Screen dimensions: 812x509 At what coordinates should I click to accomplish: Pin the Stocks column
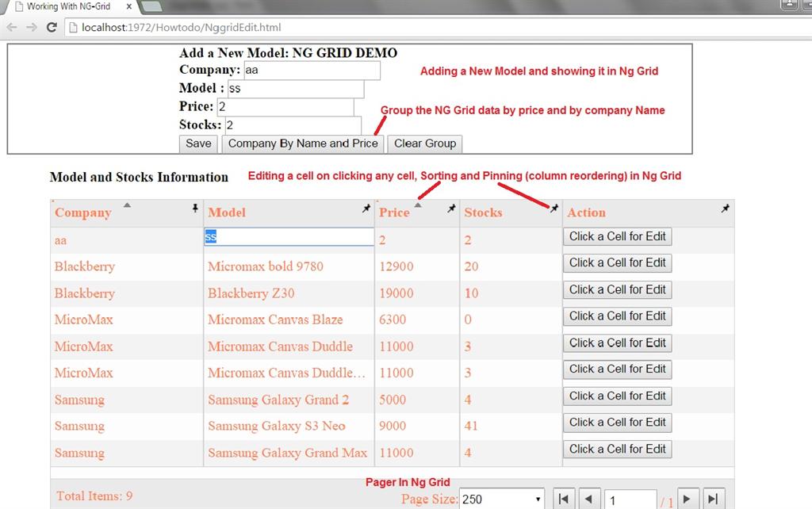pos(554,209)
